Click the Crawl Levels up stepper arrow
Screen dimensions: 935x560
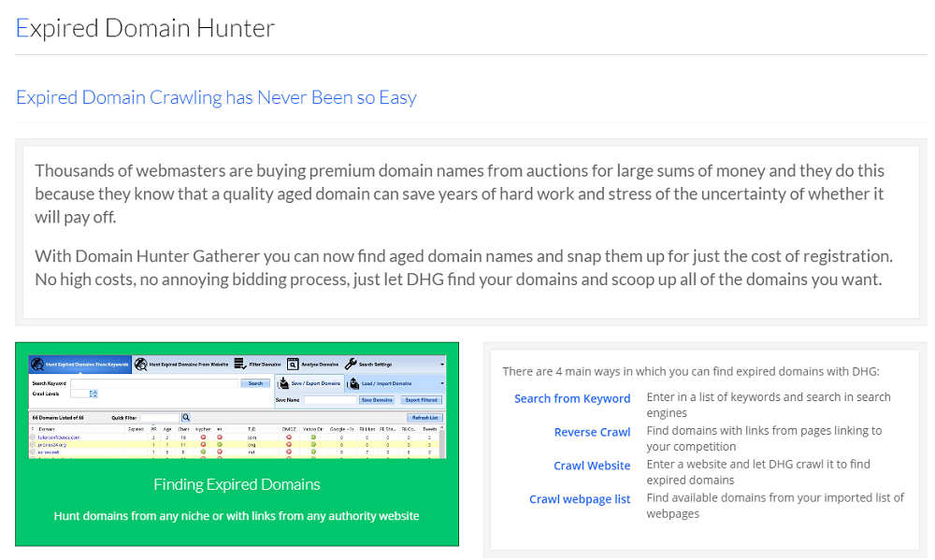93,390
